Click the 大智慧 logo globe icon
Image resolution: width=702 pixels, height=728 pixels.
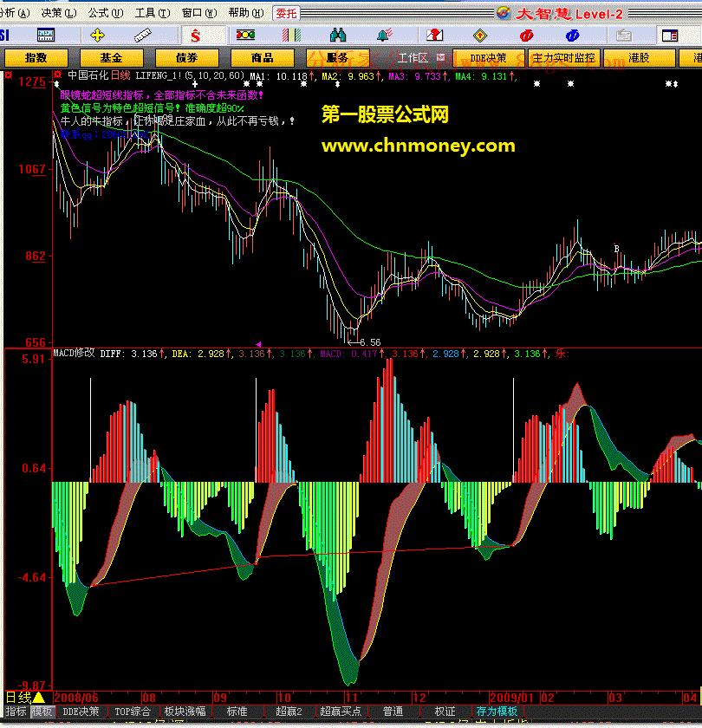pos(504,13)
